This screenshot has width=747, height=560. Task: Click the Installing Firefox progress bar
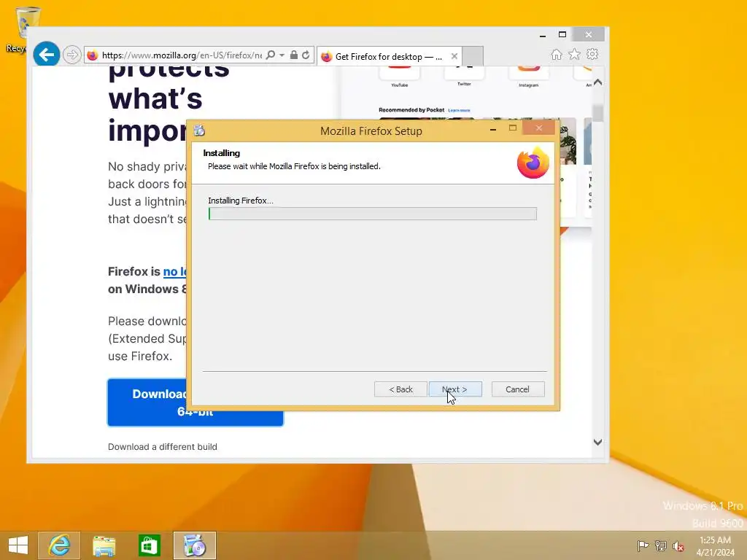point(373,214)
